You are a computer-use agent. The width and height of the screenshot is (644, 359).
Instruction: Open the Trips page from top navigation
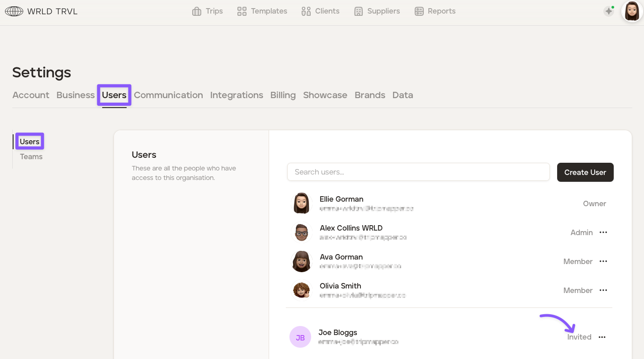coord(208,11)
